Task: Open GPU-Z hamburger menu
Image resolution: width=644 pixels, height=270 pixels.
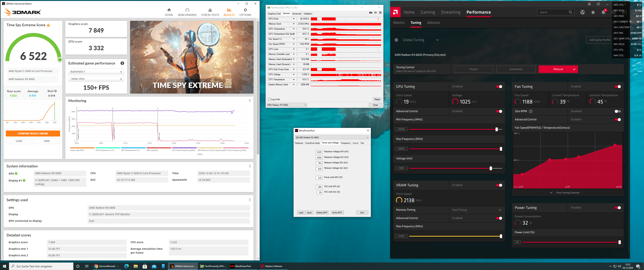Action: [x=380, y=13]
